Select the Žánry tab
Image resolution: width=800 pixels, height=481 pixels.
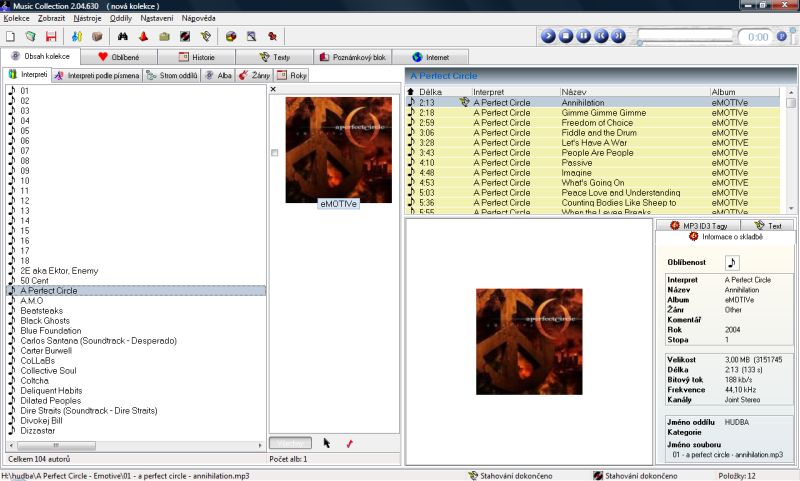tap(254, 75)
